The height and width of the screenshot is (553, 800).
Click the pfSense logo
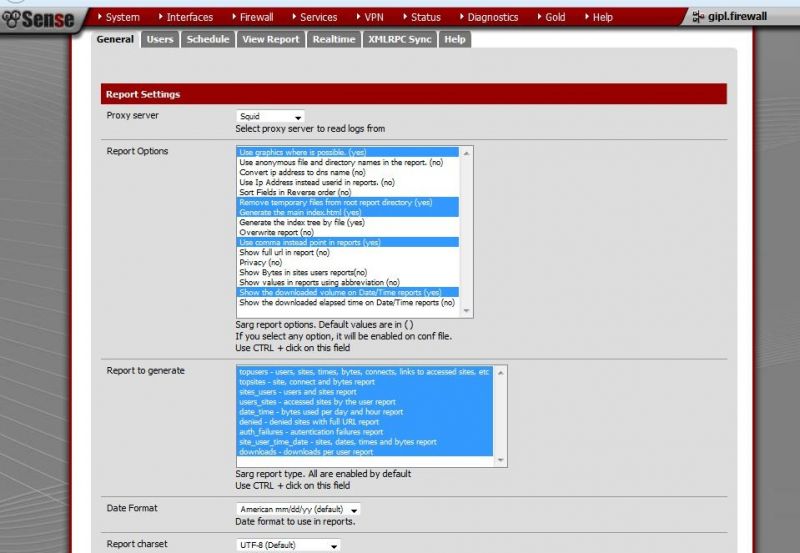pyautogui.click(x=38, y=19)
